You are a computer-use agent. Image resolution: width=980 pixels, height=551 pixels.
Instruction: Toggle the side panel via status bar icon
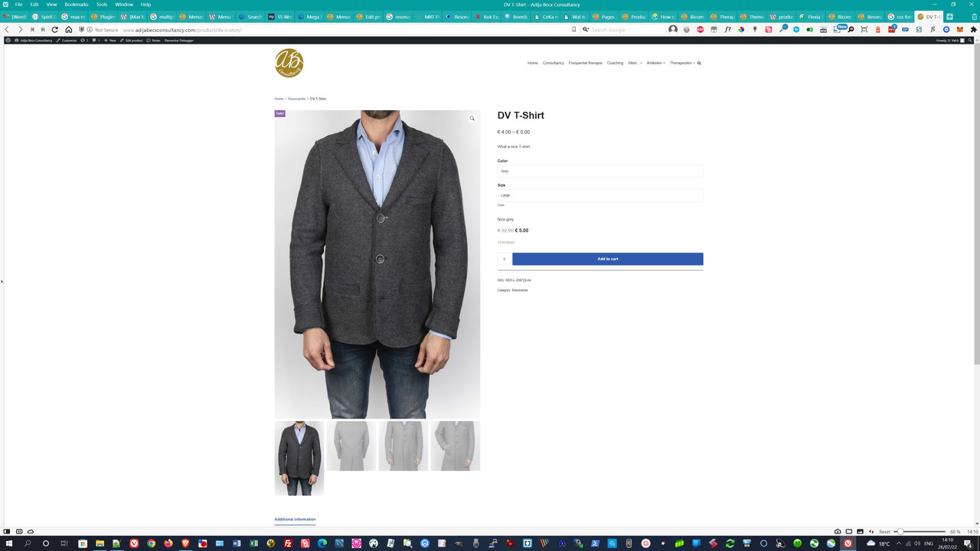coord(7,531)
